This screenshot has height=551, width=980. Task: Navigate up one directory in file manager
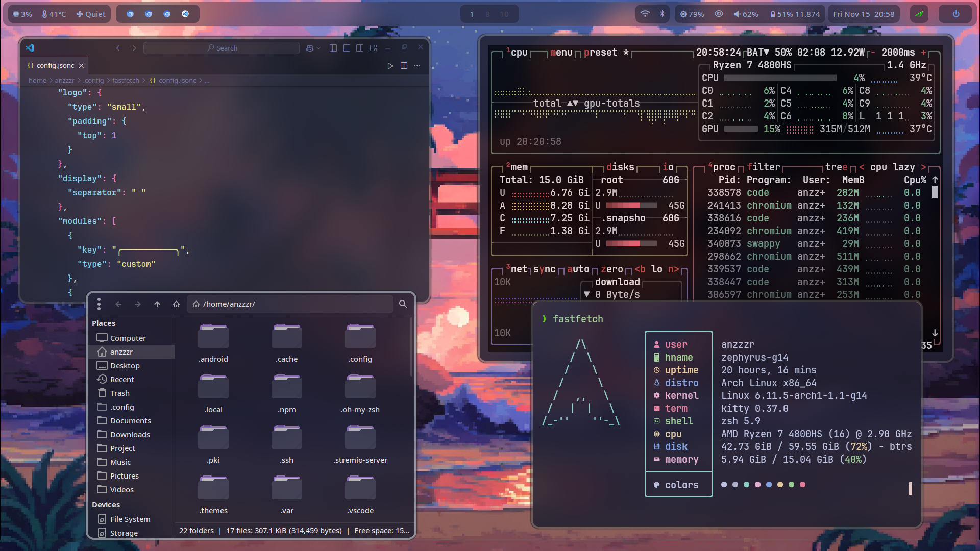pyautogui.click(x=157, y=304)
